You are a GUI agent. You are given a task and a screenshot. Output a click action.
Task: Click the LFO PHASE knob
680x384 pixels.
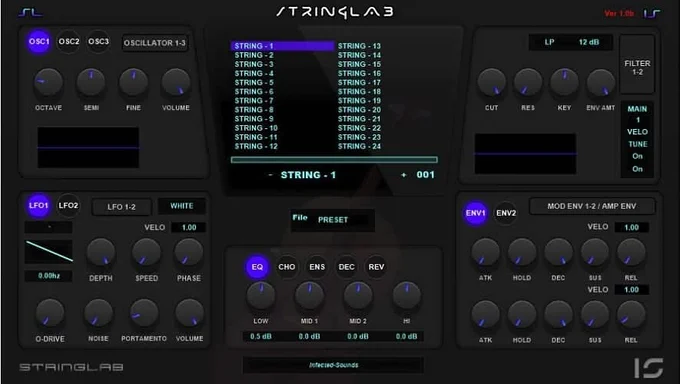pyautogui.click(x=189, y=252)
